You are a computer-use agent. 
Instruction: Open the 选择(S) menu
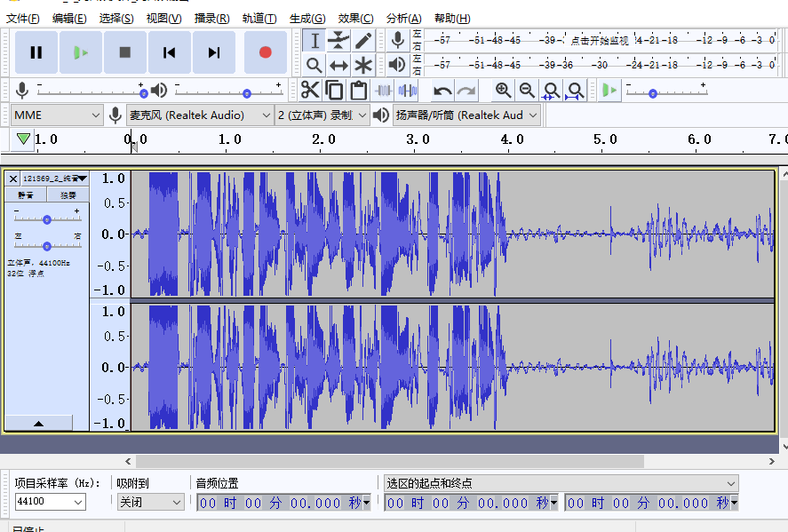(x=116, y=19)
